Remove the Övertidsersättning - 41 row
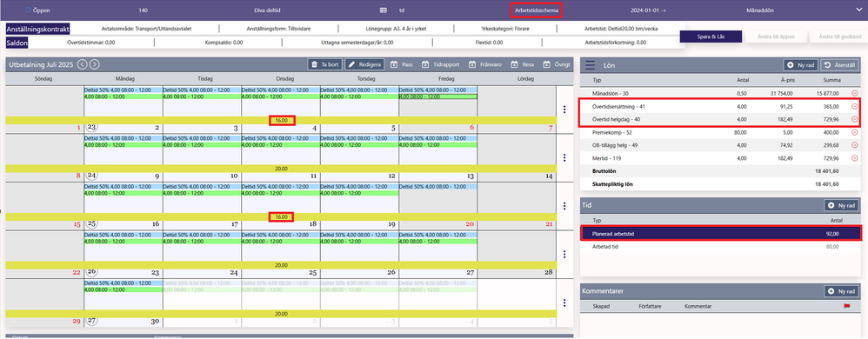The height and width of the screenshot is (339, 868). [x=854, y=106]
